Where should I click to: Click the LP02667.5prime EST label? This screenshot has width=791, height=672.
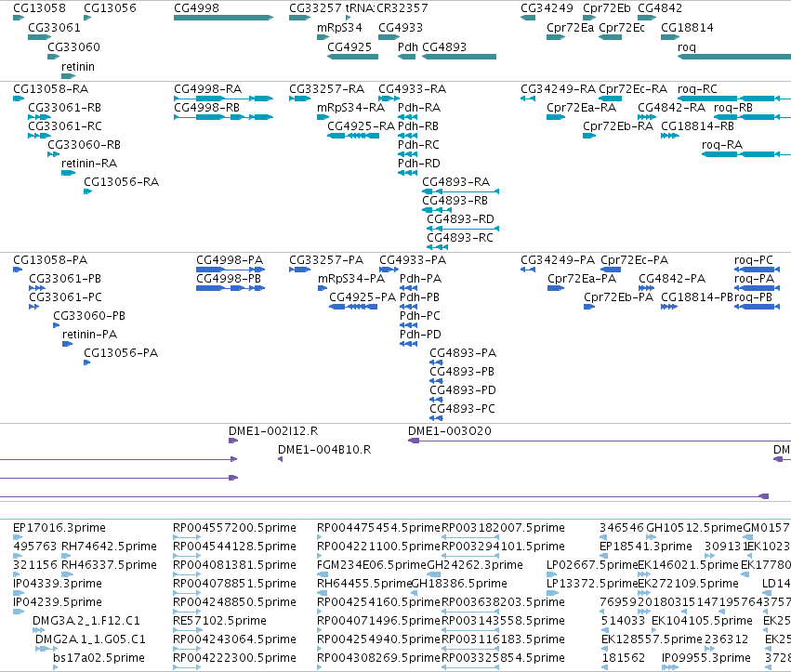(x=592, y=565)
